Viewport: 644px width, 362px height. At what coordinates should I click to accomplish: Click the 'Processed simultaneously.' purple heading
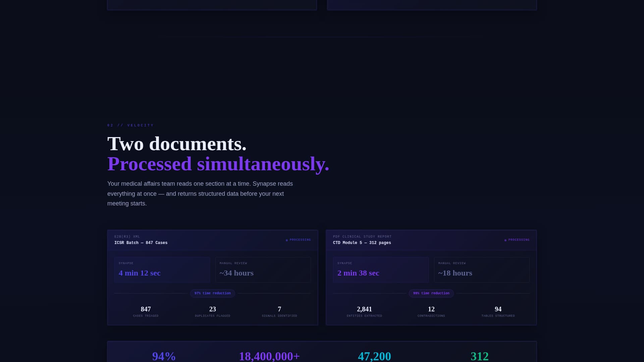coord(218,164)
